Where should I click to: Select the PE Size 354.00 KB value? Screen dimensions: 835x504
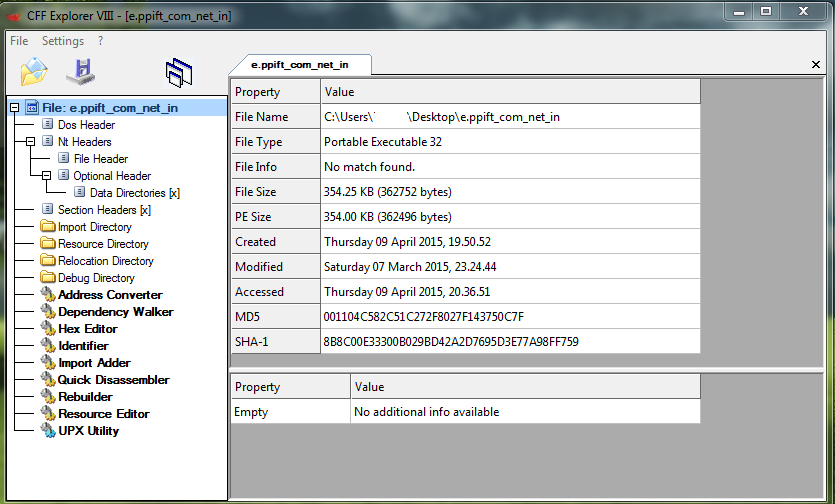click(x=511, y=217)
